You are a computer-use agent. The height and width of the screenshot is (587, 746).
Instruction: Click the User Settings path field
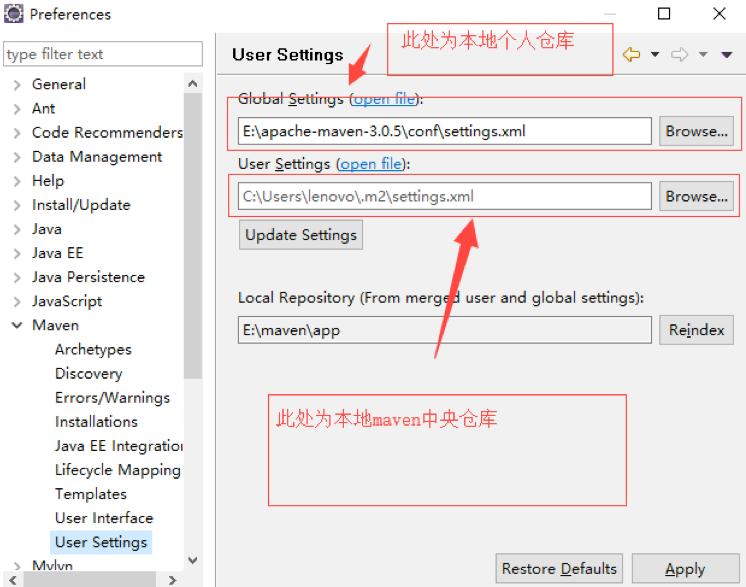point(444,196)
